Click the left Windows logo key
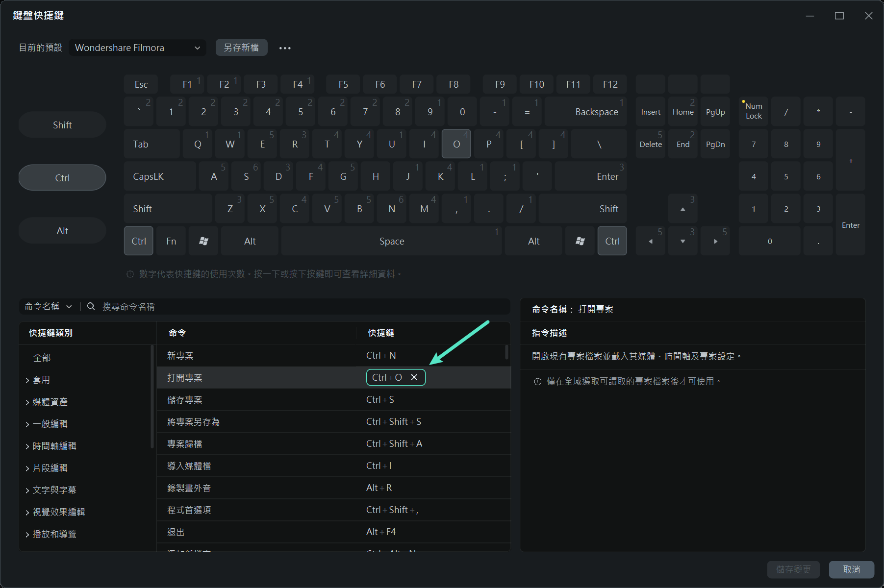Screen dimensions: 884x588 tap(203, 241)
